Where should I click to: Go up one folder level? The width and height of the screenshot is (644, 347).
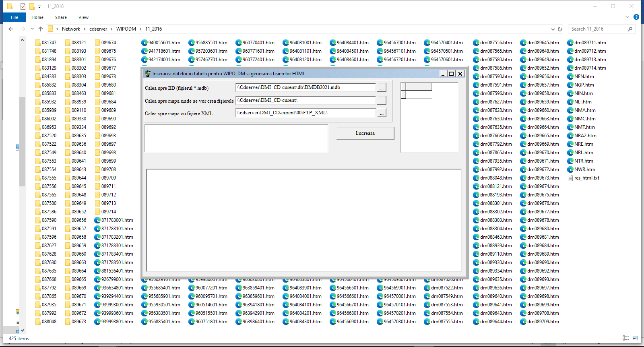[x=41, y=29]
